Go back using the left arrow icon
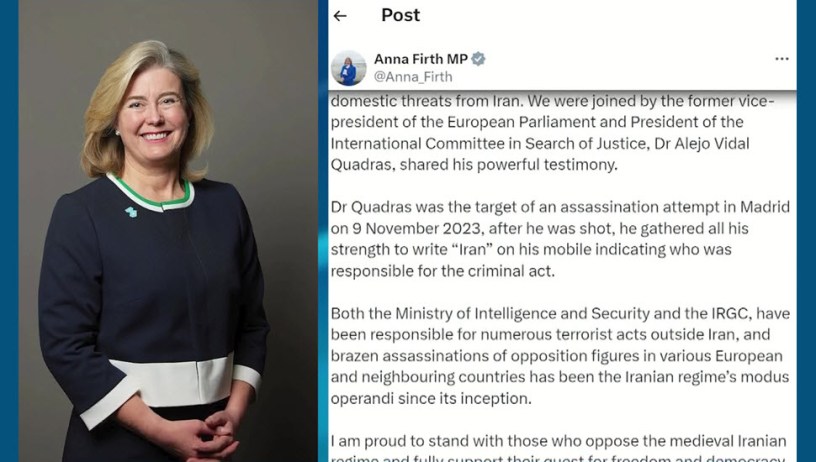 pyautogui.click(x=340, y=16)
